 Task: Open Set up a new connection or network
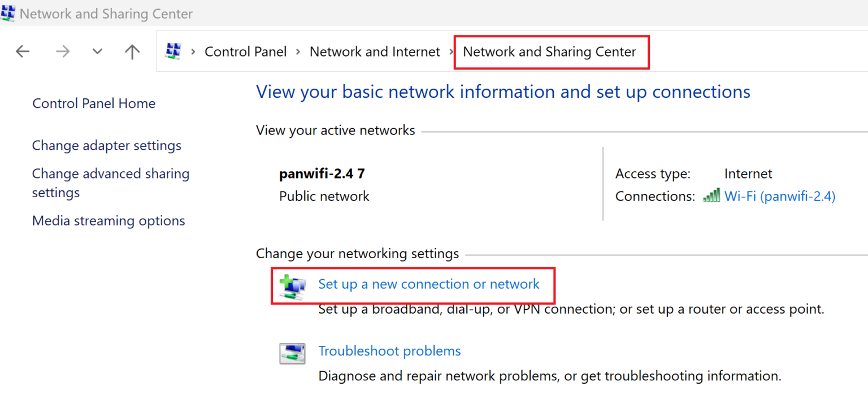[429, 284]
